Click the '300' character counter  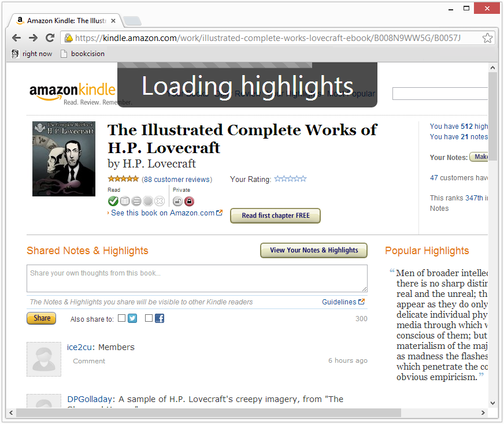click(x=361, y=319)
